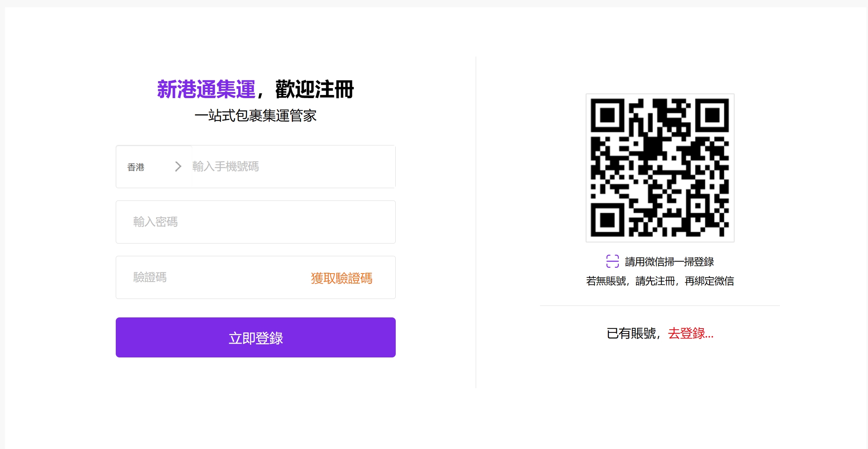Click into the 輸入密碼 password field
Viewport: 868px width, 449px height.
[x=256, y=222]
